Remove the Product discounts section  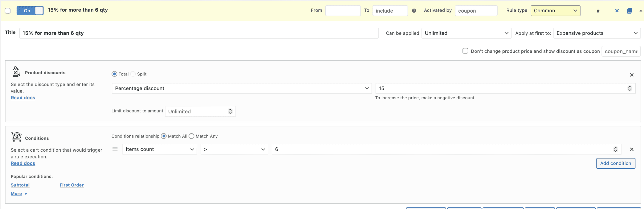tap(631, 75)
